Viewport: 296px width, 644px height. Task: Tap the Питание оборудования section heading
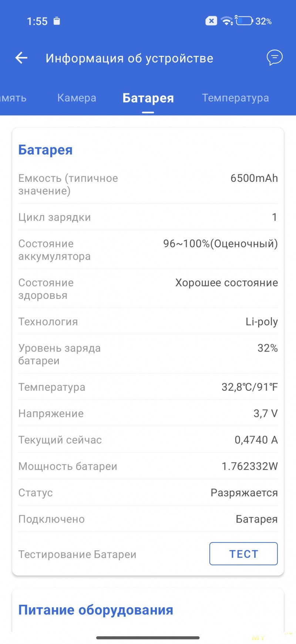95,610
